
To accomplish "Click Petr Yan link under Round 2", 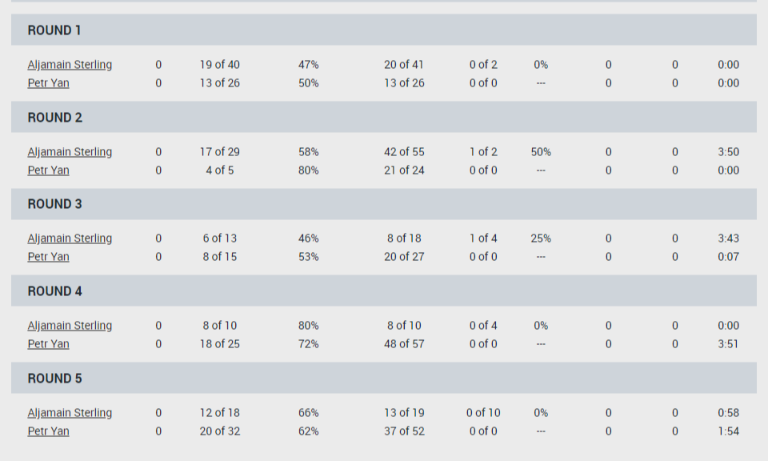I will pos(48,170).
